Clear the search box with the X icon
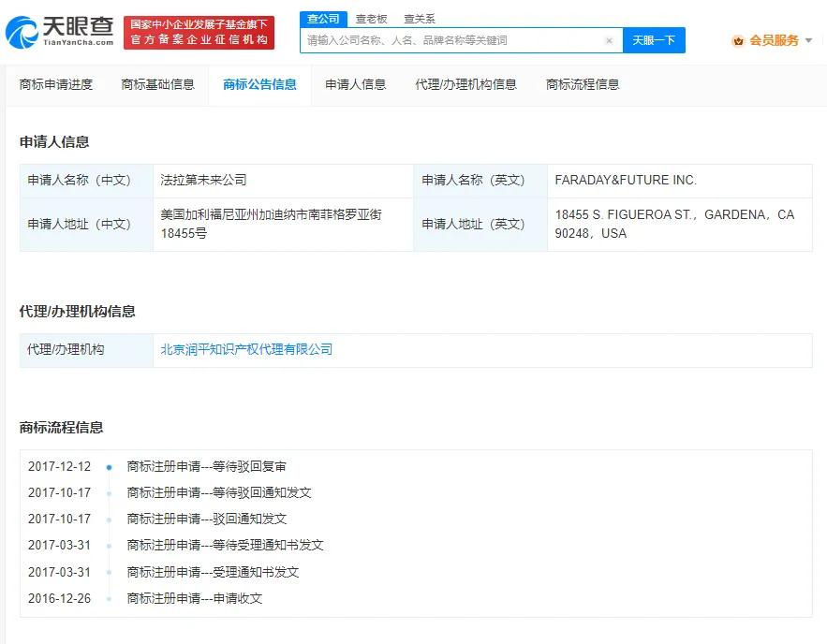The width and height of the screenshot is (827, 644). pyautogui.click(x=609, y=40)
